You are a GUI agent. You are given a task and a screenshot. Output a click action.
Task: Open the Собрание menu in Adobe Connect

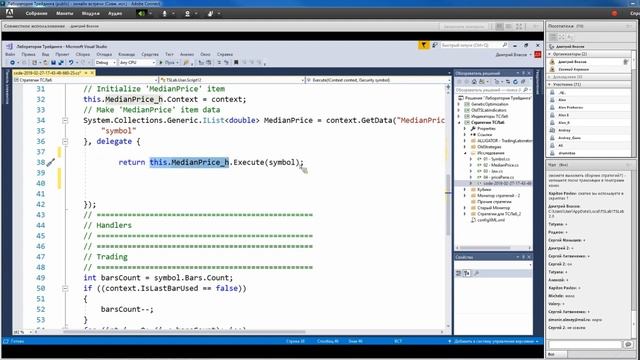tap(36, 13)
